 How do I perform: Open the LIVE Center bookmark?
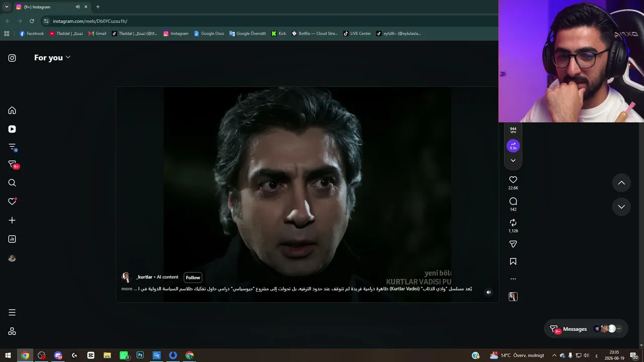[357, 34]
